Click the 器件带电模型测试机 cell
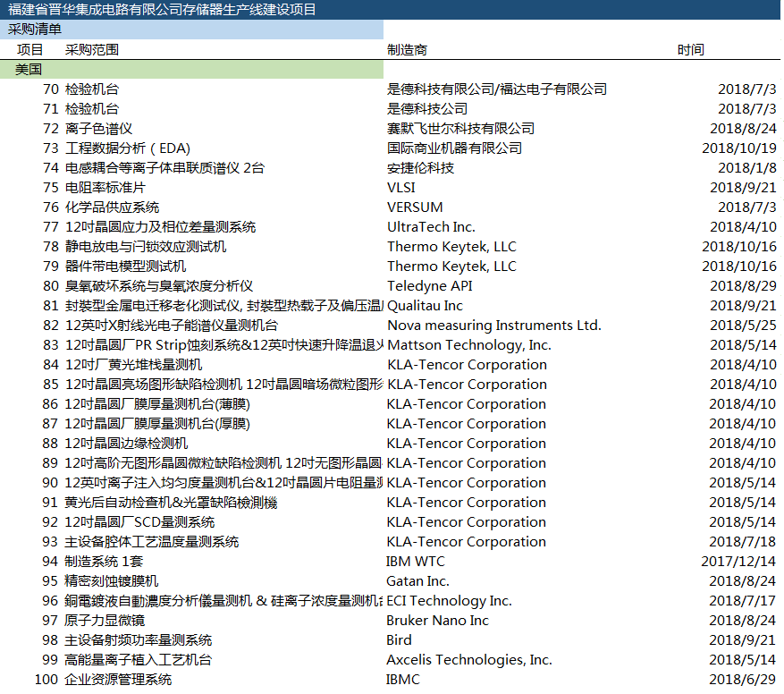 [125, 267]
